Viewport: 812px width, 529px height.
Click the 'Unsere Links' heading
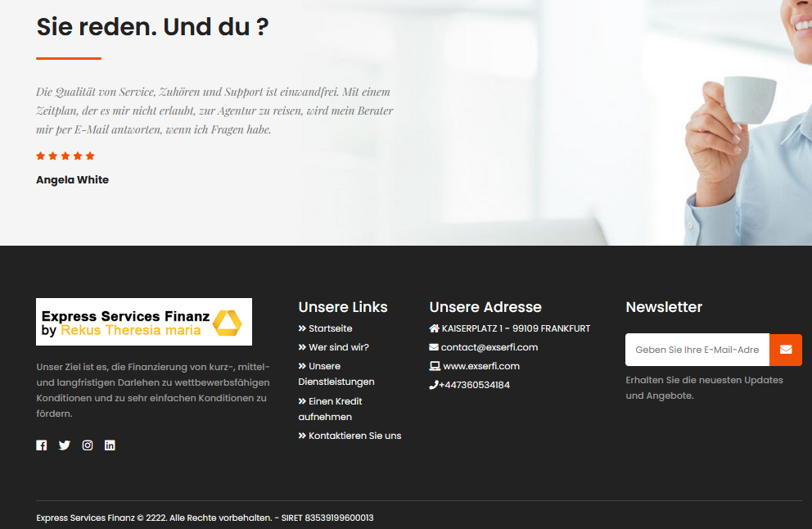[x=343, y=307]
